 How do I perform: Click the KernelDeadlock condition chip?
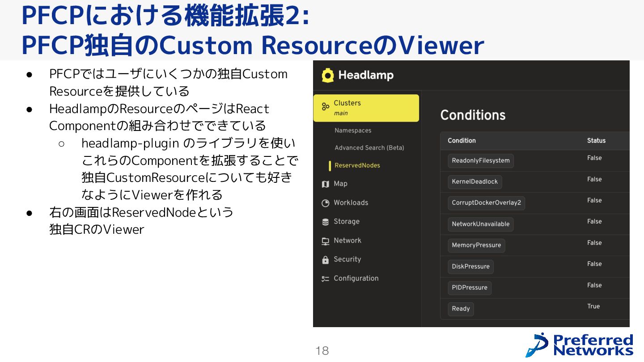coord(475,182)
